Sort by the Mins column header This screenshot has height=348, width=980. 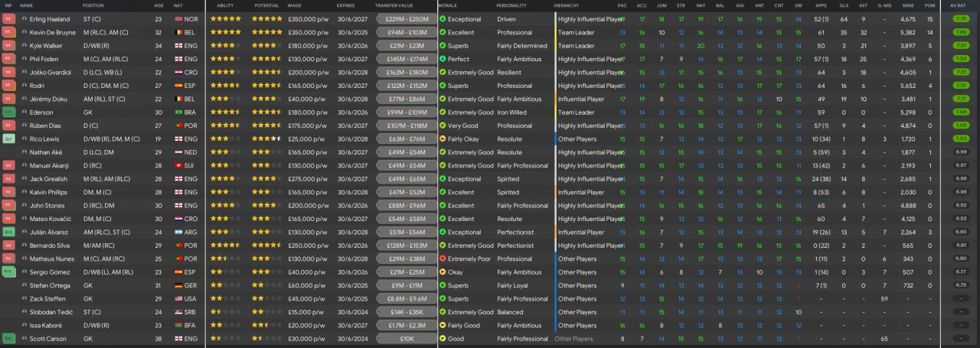[x=908, y=5]
